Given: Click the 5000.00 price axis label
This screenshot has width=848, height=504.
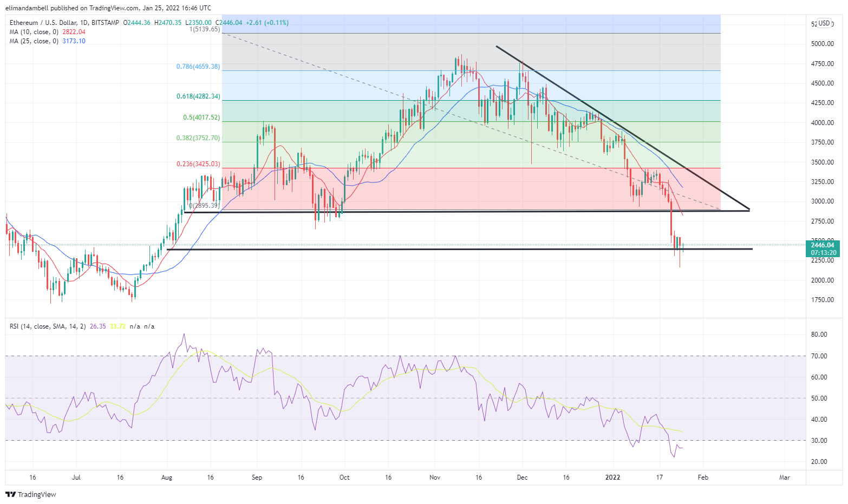Looking at the screenshot, I should click(x=822, y=44).
